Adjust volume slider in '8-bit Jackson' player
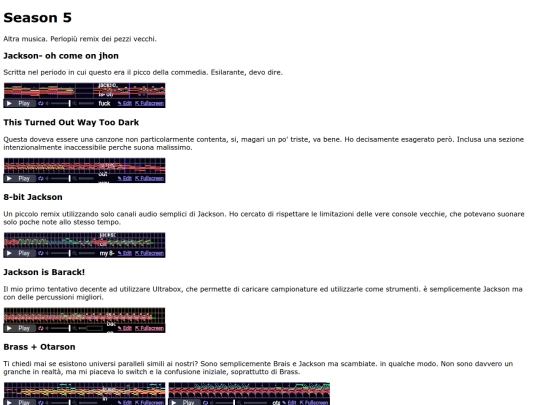 pyautogui.click(x=61, y=253)
